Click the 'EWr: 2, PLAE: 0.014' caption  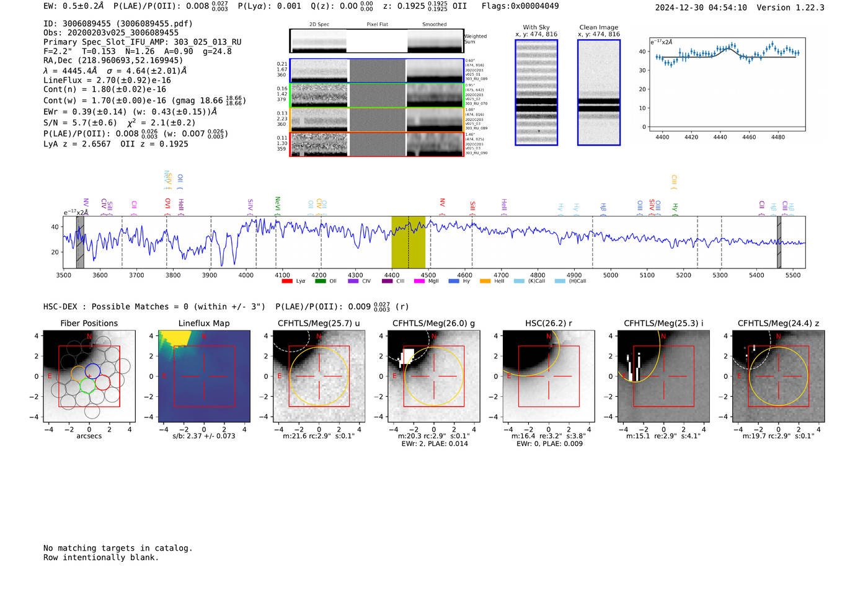point(435,444)
